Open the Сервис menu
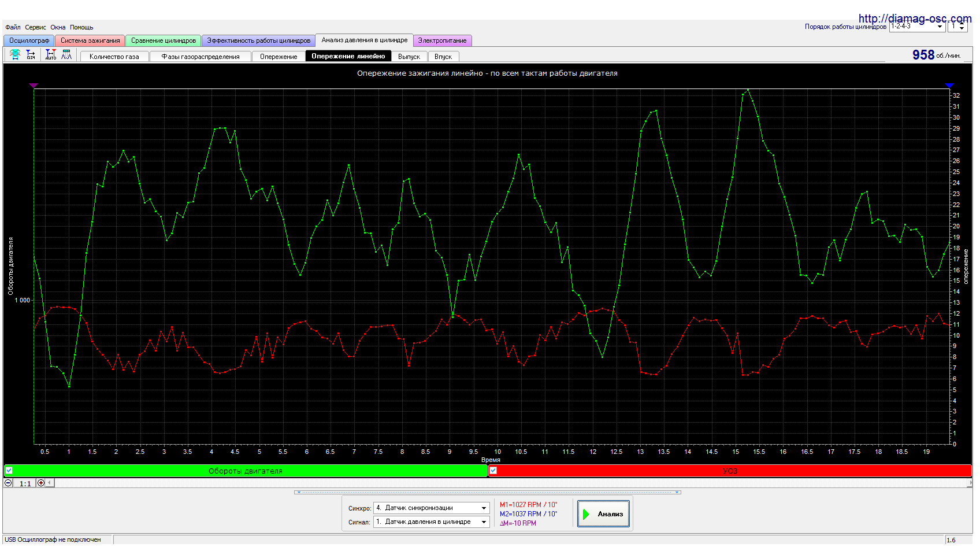 [x=35, y=27]
